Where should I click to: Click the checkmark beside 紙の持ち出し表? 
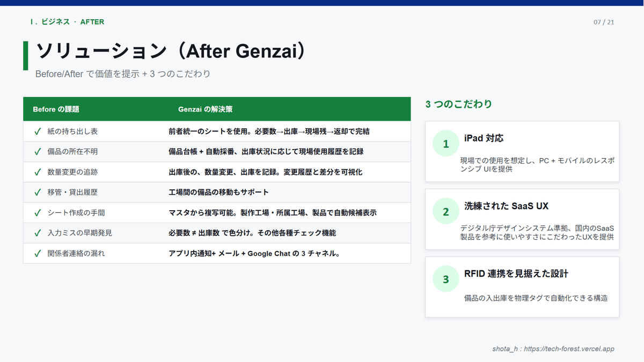coord(35,131)
